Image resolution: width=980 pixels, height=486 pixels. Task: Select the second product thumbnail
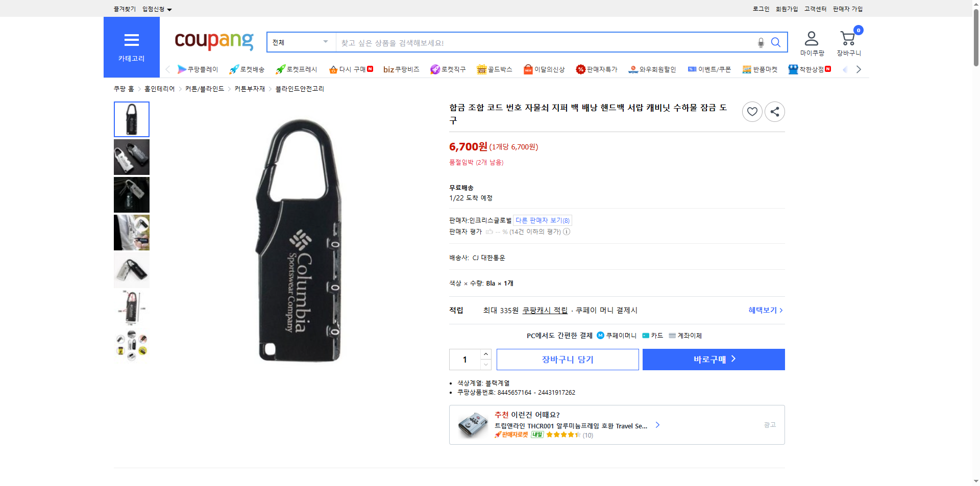[131, 157]
